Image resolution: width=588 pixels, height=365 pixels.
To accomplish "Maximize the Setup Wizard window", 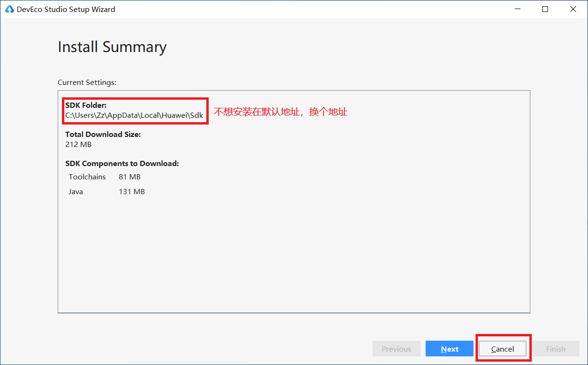I will coord(545,9).
